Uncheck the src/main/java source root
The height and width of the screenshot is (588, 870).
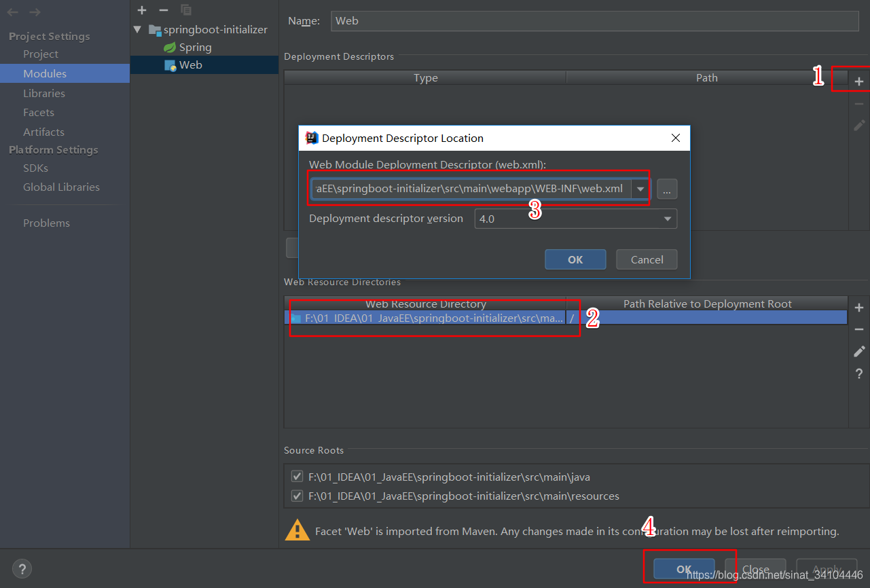[297, 476]
